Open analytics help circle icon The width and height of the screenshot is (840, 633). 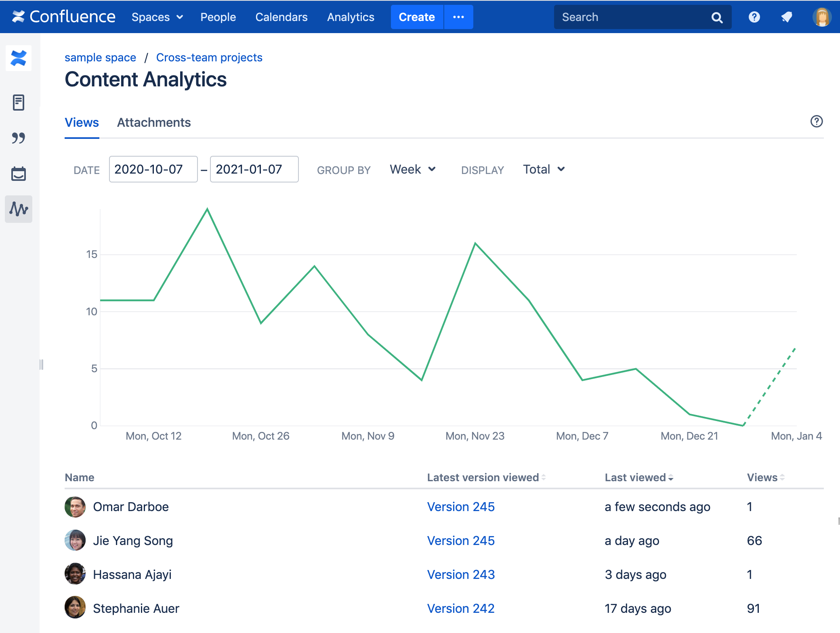tap(816, 122)
